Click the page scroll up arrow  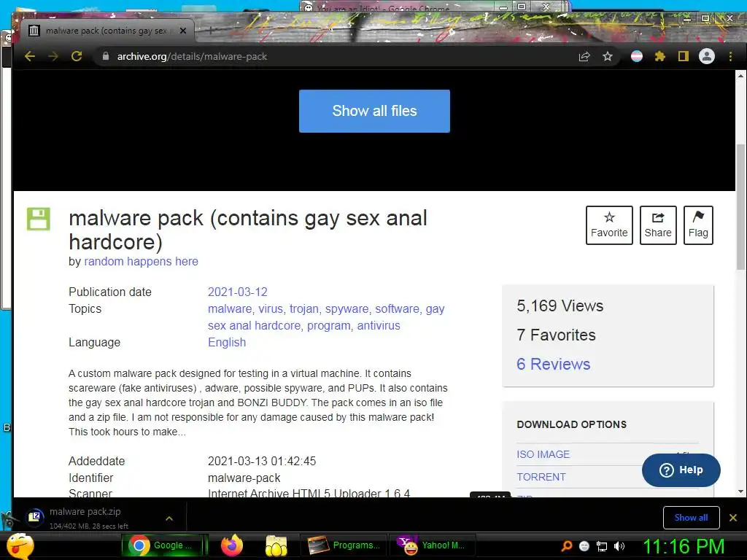pos(740,76)
